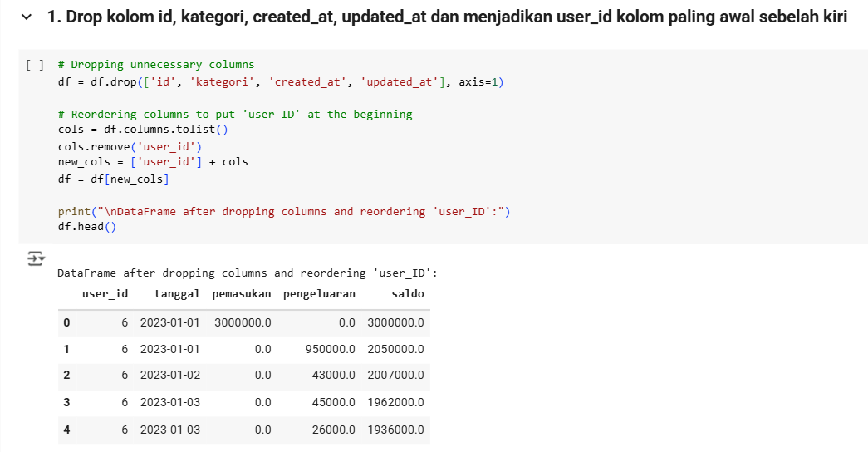Select the pemasukan column header
The width and height of the screenshot is (868, 452).
click(242, 293)
